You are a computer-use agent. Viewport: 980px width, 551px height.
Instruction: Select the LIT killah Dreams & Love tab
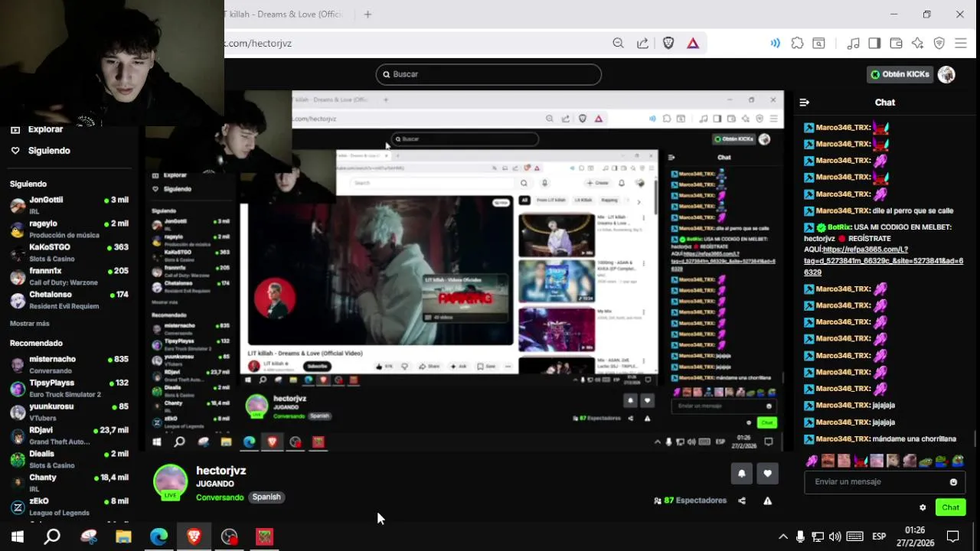click(x=285, y=14)
